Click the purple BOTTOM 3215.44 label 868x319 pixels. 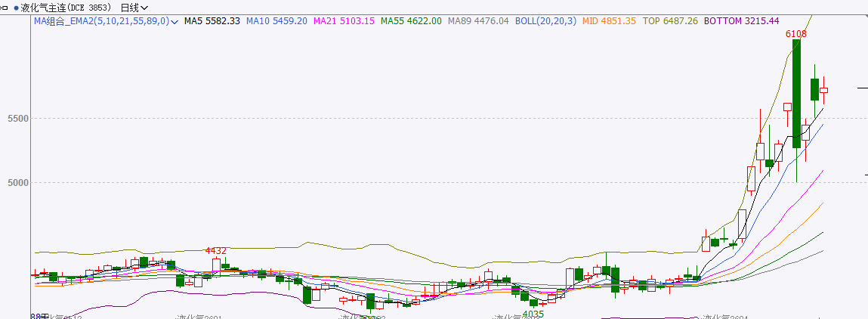[740, 21]
